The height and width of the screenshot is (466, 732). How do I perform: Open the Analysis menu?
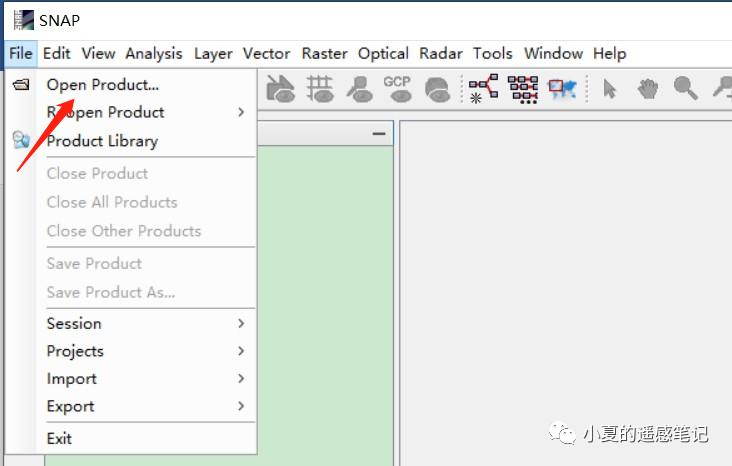[154, 54]
